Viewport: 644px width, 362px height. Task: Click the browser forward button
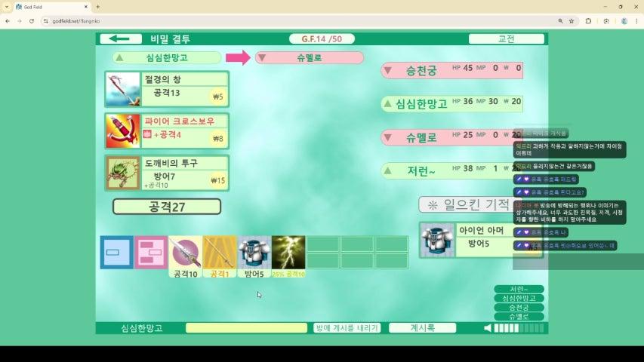click(20, 21)
